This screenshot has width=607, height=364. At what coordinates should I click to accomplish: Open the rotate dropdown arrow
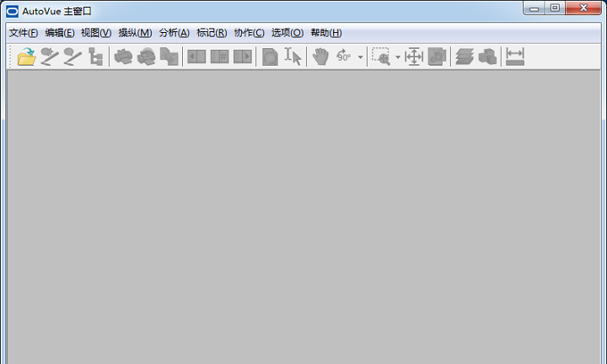[361, 57]
